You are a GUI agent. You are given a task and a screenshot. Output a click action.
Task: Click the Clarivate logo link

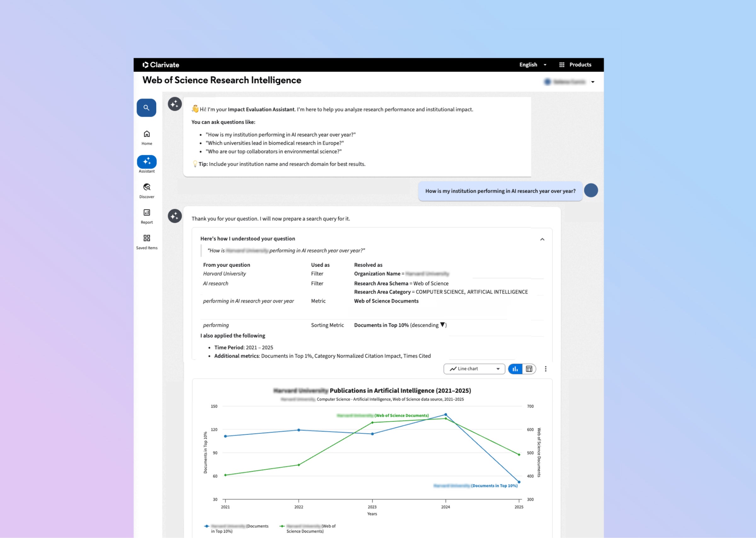161,65
